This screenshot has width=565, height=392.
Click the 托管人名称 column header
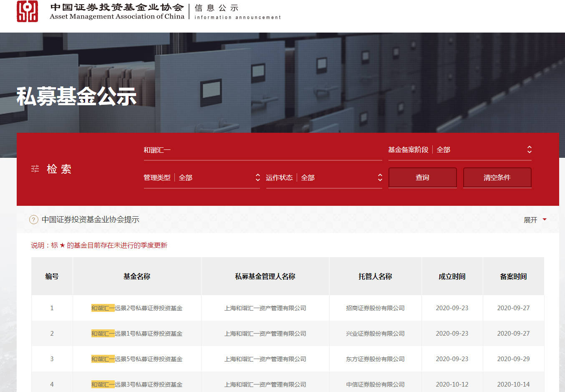pos(376,276)
